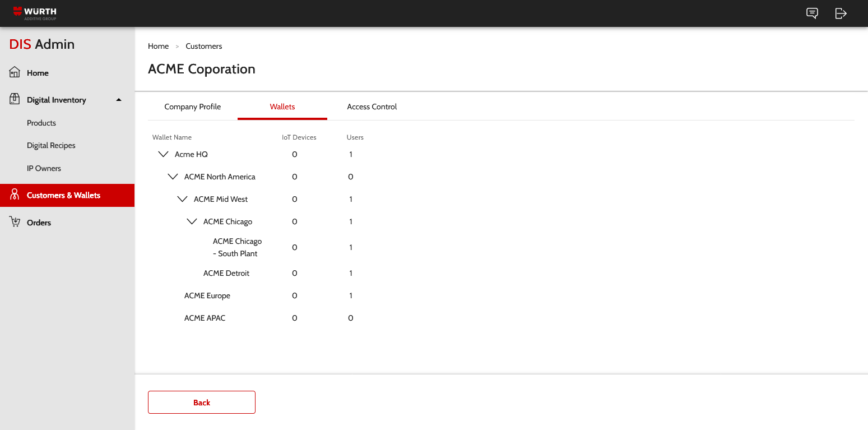Collapse the ACME North America chevron
The width and height of the screenshot is (868, 430).
[173, 177]
